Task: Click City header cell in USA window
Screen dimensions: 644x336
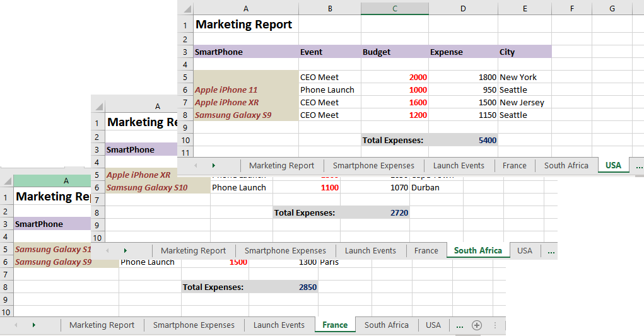Action: pos(525,52)
